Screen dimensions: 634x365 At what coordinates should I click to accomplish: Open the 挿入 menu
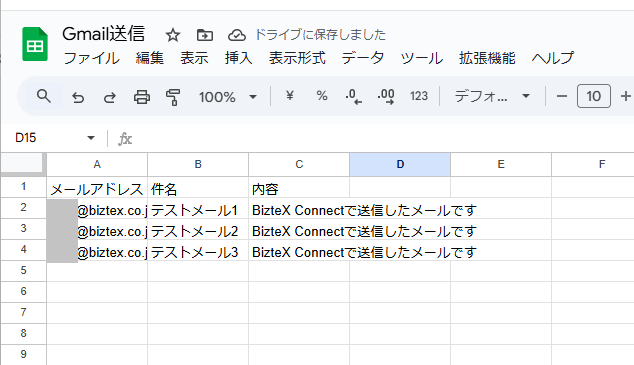tap(239, 58)
